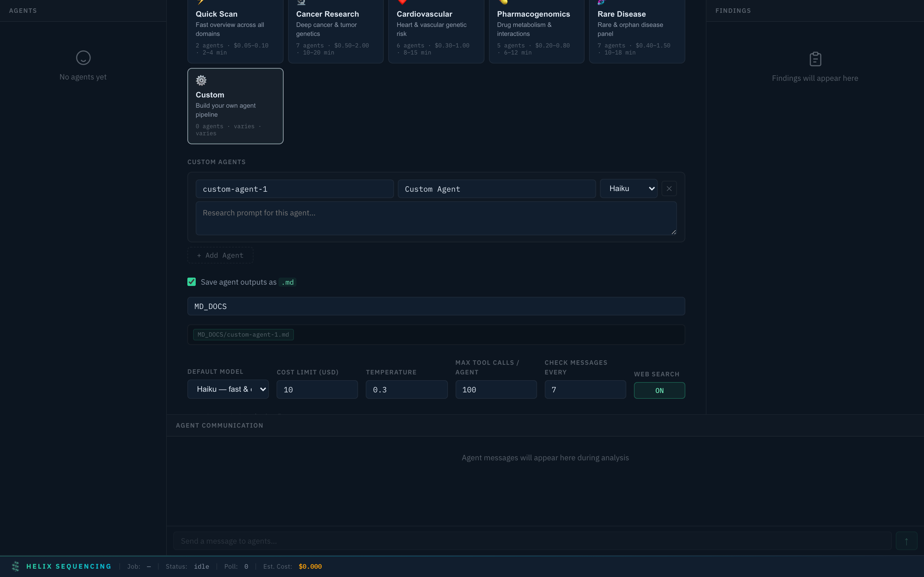Click the clipboard icon in the Findings panel
924x577 pixels.
[x=815, y=59]
